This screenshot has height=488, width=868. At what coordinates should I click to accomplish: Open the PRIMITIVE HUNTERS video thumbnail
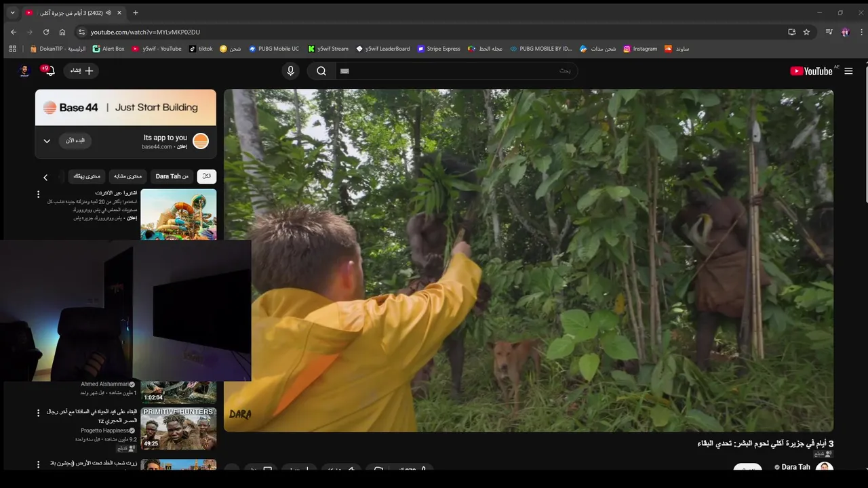(178, 428)
